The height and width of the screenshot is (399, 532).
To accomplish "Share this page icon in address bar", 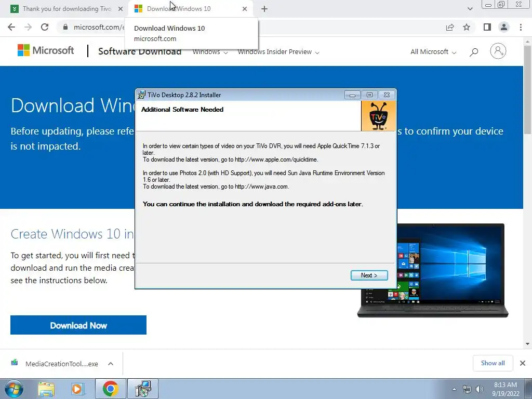I will click(450, 27).
